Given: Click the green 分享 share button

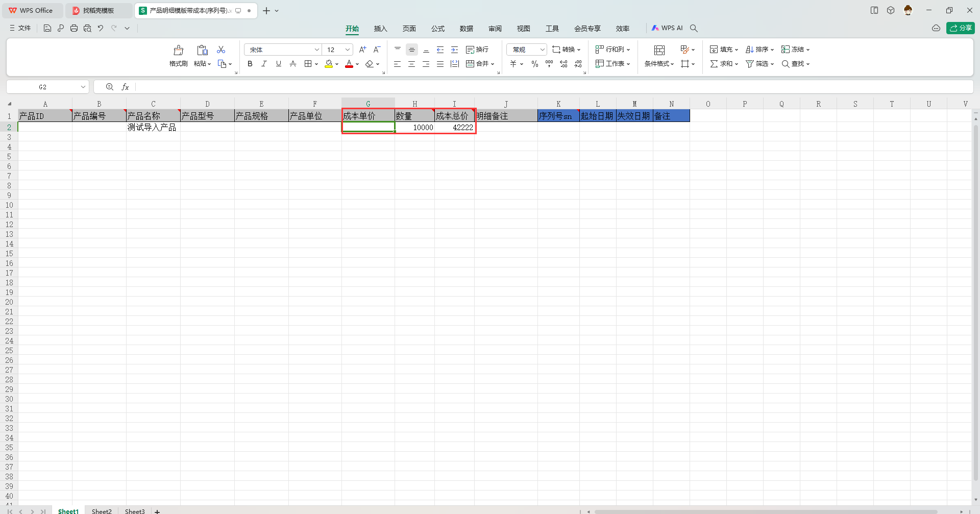Looking at the screenshot, I should 960,28.
